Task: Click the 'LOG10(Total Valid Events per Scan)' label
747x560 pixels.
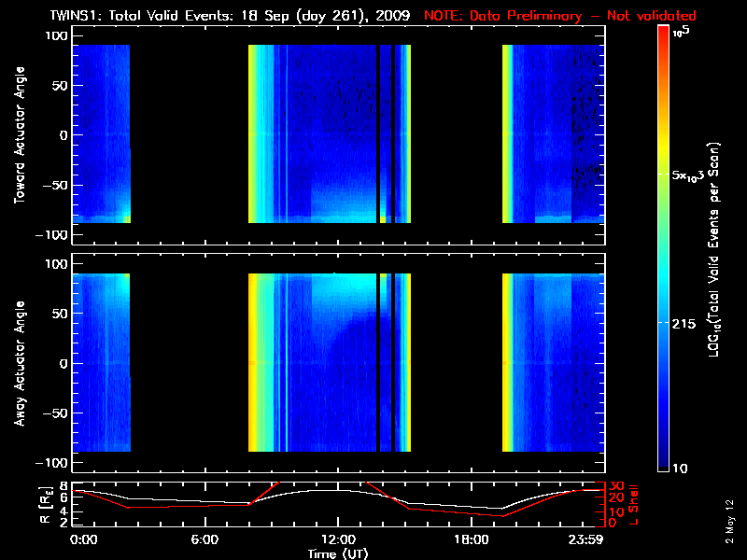Action: (713, 249)
